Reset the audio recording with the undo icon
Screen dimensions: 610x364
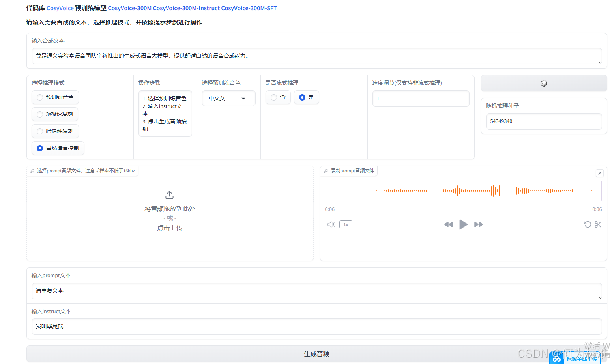588,224
